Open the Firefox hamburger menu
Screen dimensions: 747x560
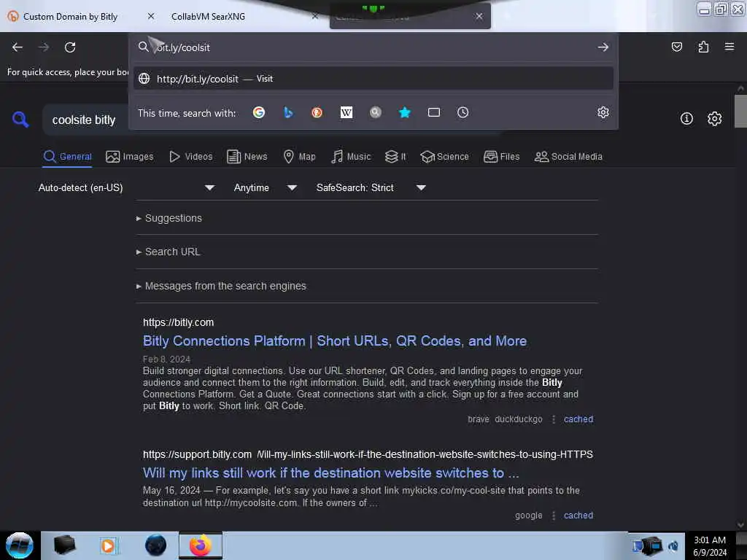click(729, 47)
